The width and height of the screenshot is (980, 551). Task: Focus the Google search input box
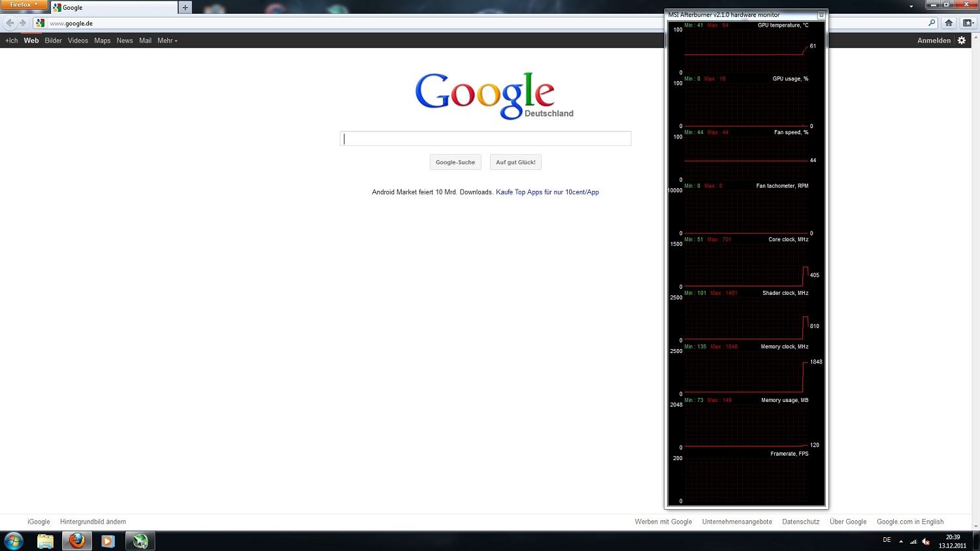[485, 139]
